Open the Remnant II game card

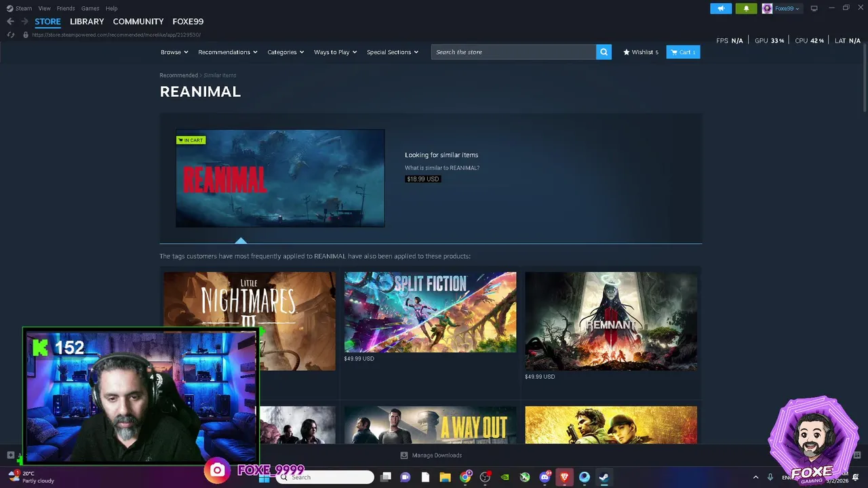(x=611, y=321)
